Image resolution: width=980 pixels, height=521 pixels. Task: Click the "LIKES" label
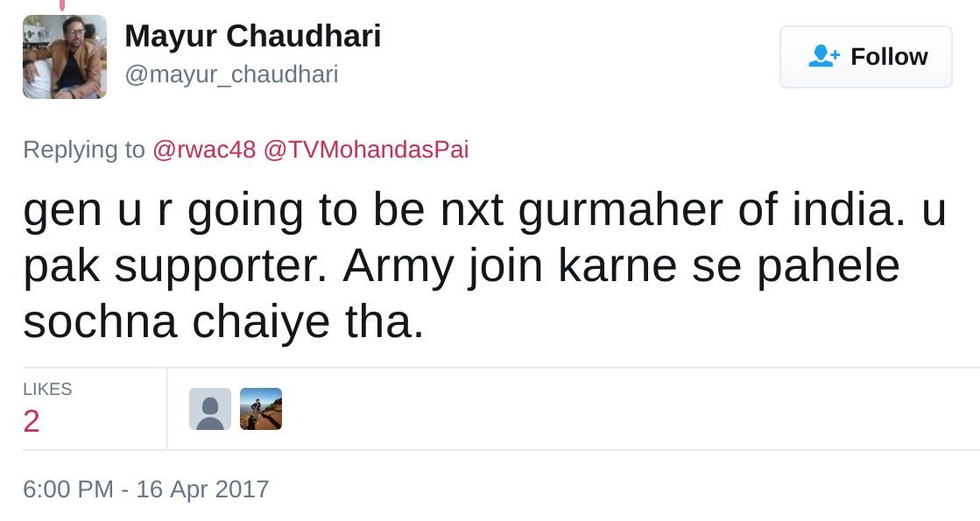(47, 390)
